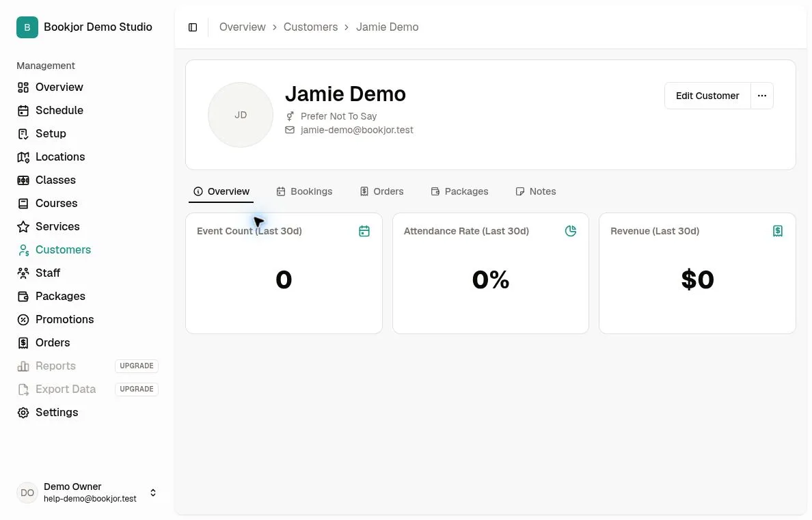The width and height of the screenshot is (812, 520).
Task: Click the $0 revenue value
Action: coord(697,280)
